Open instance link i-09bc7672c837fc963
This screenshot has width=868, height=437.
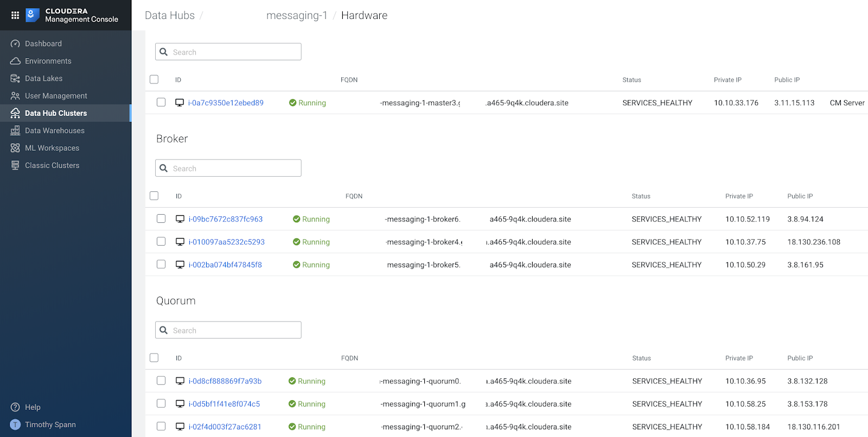226,219
